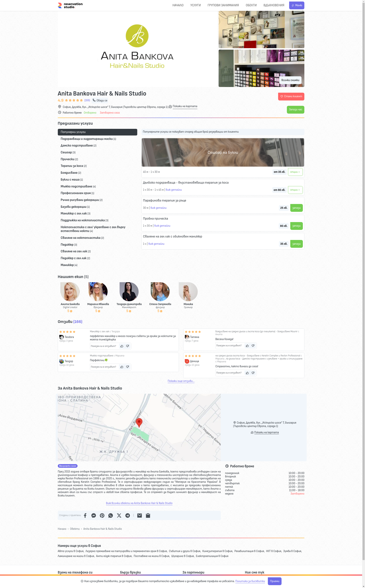Click the Покажи още отзиви link
Image resolution: width=365 pixels, height=588 pixels.
point(181,381)
